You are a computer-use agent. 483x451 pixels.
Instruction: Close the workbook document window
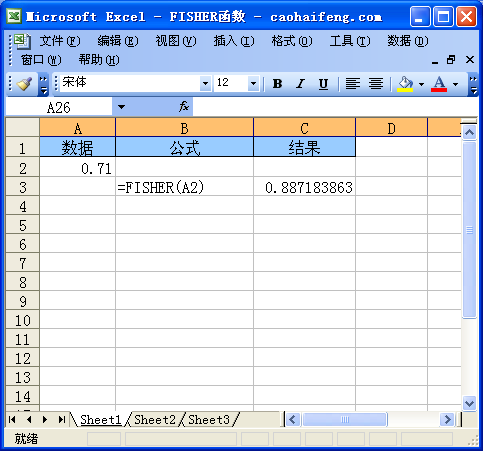[x=470, y=60]
